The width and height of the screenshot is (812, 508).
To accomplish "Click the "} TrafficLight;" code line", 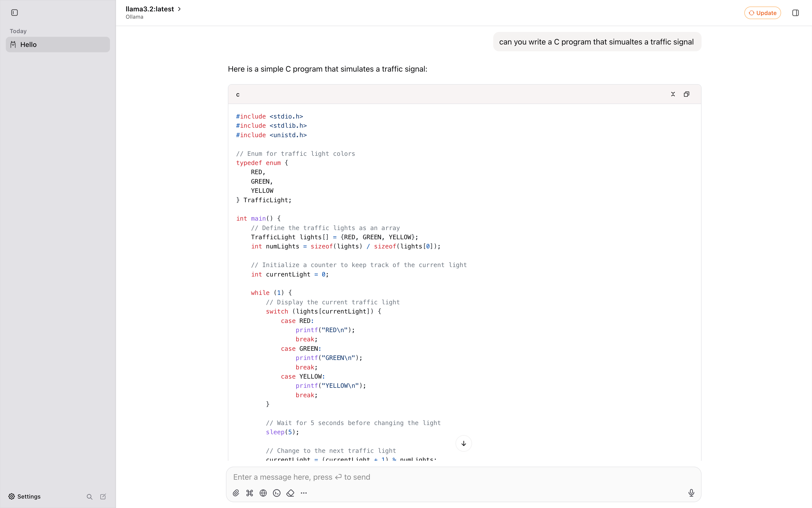I will 264,200.
